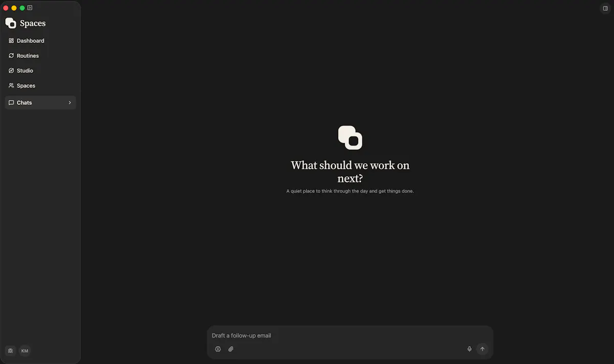The width and height of the screenshot is (614, 364).
Task: Close the window with the red button
Action: (x=6, y=8)
